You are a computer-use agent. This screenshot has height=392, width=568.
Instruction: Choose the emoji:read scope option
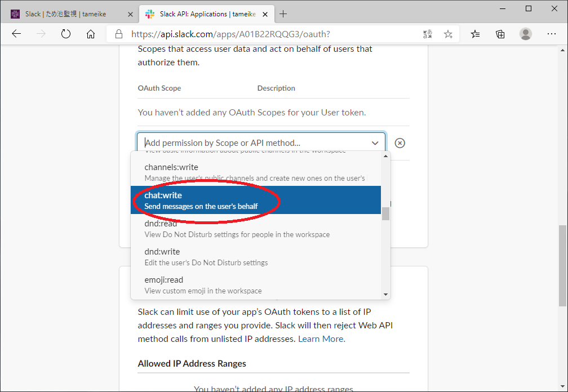pos(255,285)
